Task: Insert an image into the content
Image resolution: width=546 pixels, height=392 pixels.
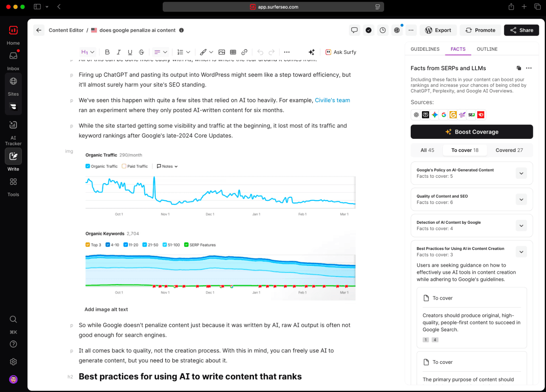Action: (222, 52)
